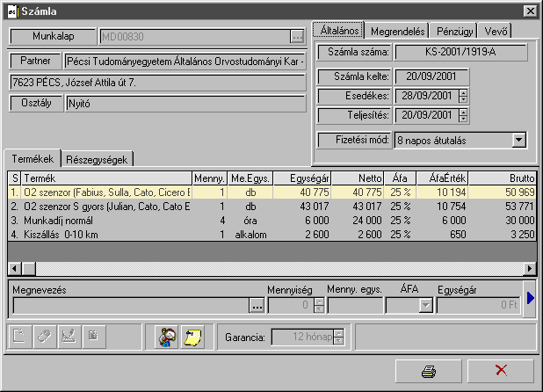
Task: Click the unit cell alkalom
Action: coord(250,235)
